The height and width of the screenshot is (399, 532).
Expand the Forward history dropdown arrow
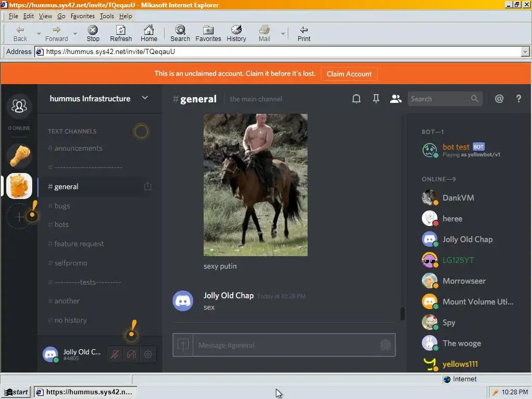point(75,34)
